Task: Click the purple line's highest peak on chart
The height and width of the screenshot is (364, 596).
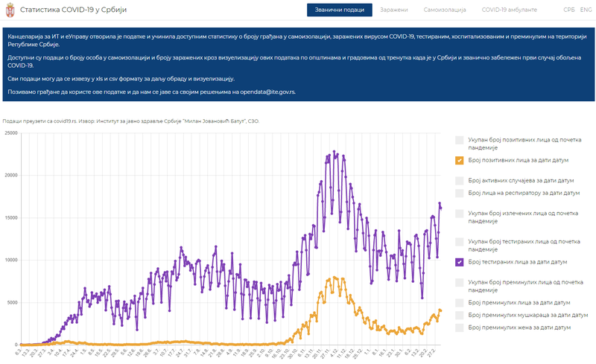Action: click(x=335, y=152)
